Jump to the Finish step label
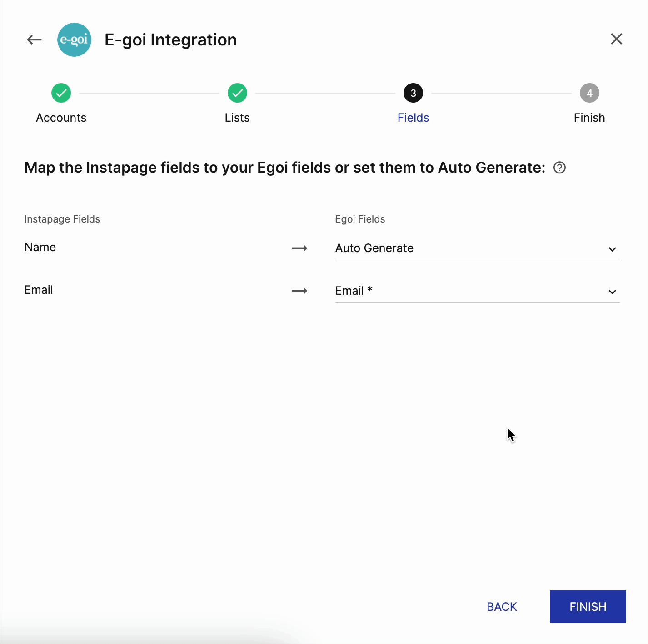648x644 pixels. pos(589,118)
